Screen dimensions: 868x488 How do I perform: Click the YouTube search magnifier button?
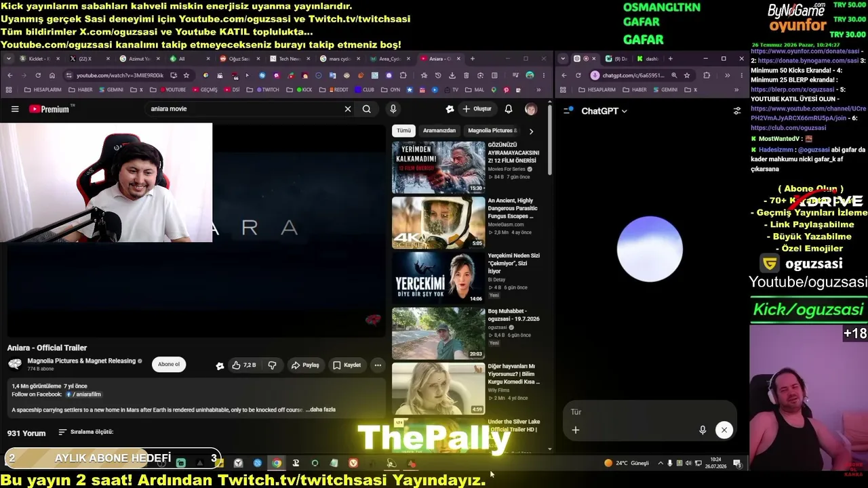(367, 109)
